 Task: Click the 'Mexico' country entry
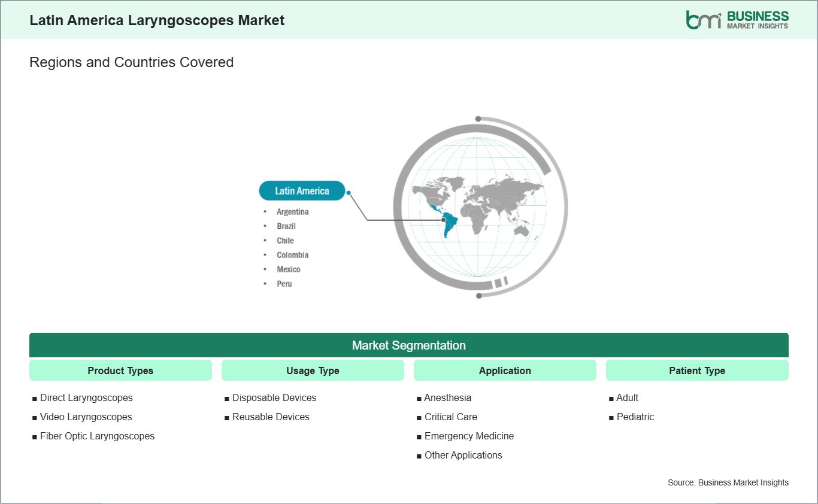coord(289,269)
